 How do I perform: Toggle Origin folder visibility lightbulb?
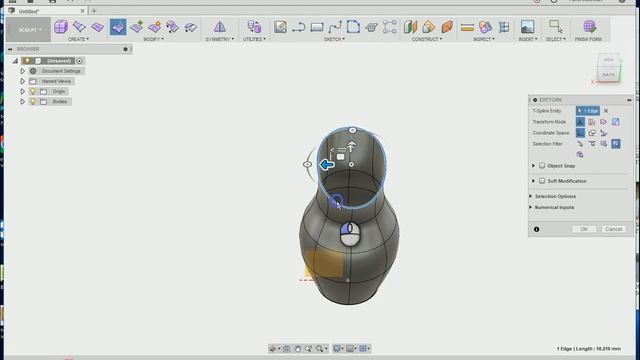click(x=33, y=91)
